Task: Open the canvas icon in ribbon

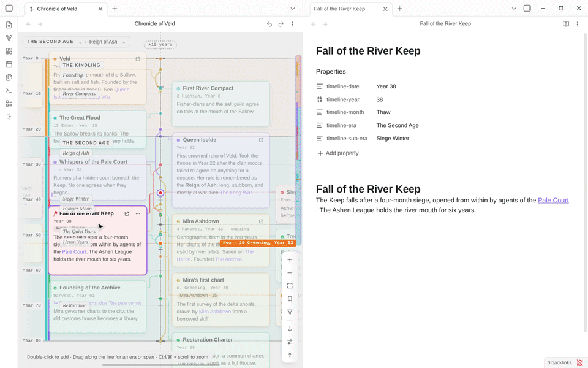Action: (x=9, y=51)
